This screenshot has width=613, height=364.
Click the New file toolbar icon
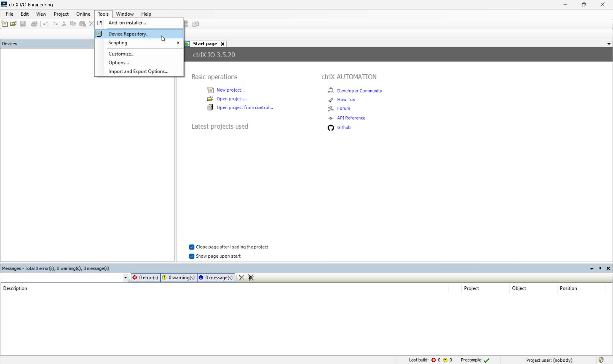point(4,24)
